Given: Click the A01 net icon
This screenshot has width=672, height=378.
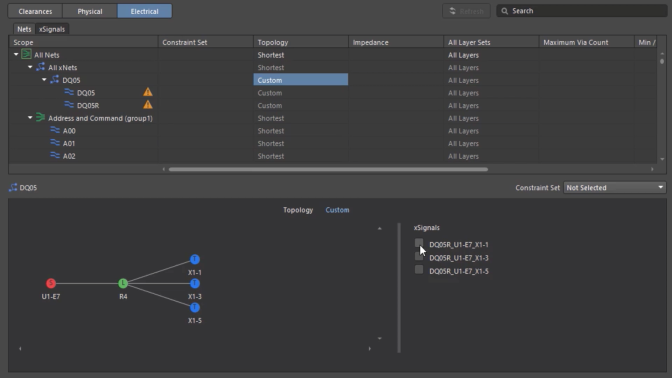Looking at the screenshot, I should pos(55,143).
